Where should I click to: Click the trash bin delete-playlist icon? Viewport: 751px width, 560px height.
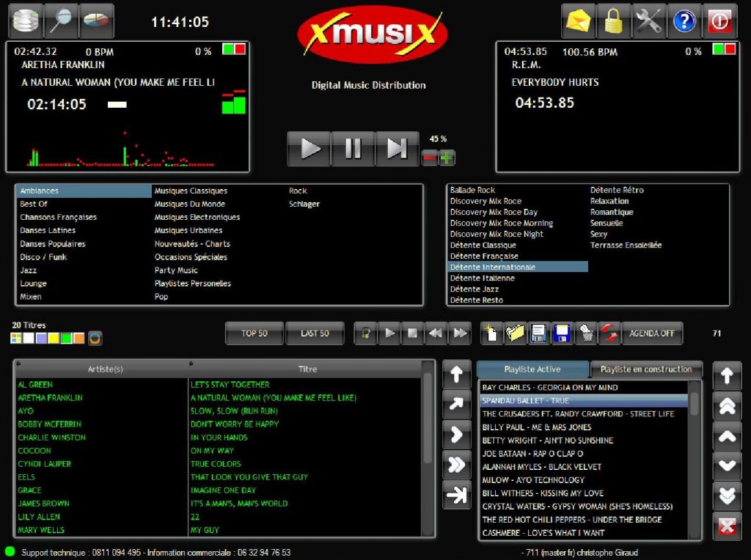tap(585, 333)
